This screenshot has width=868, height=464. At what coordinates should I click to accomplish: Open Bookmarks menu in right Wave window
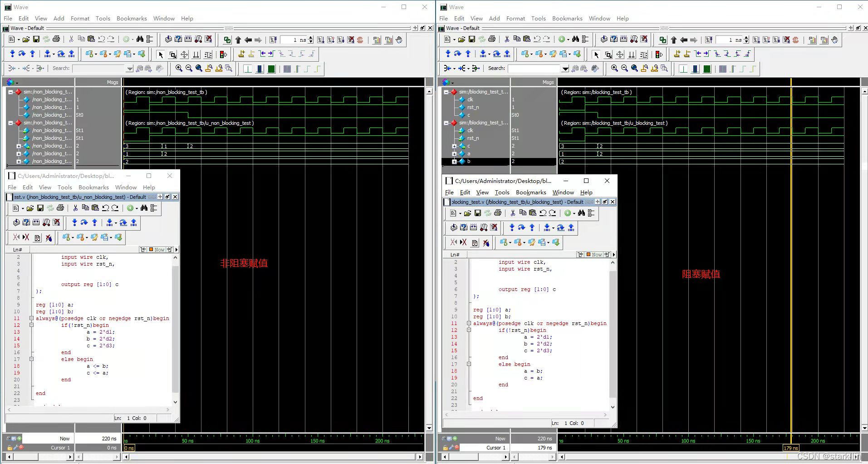pyautogui.click(x=567, y=18)
